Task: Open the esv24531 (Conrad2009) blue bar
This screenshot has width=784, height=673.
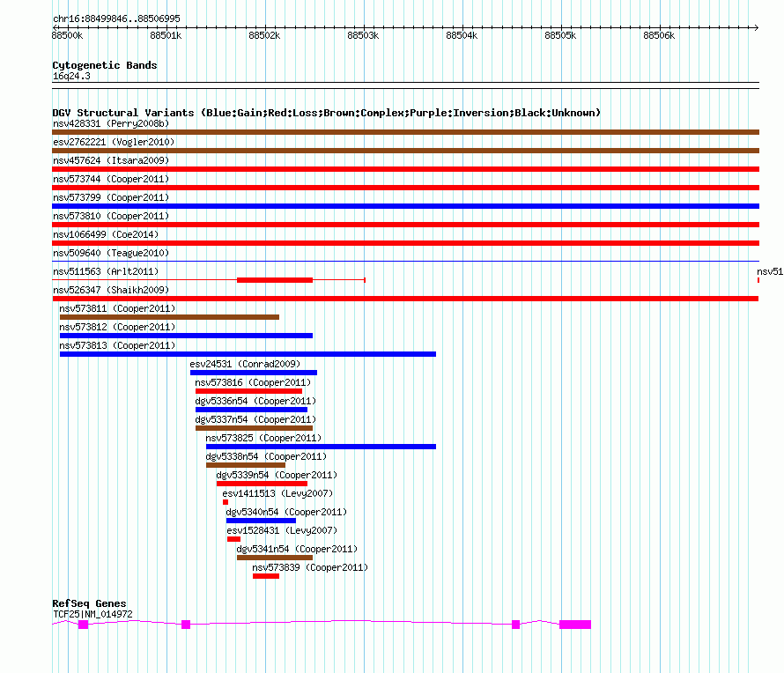Action: pos(254,373)
